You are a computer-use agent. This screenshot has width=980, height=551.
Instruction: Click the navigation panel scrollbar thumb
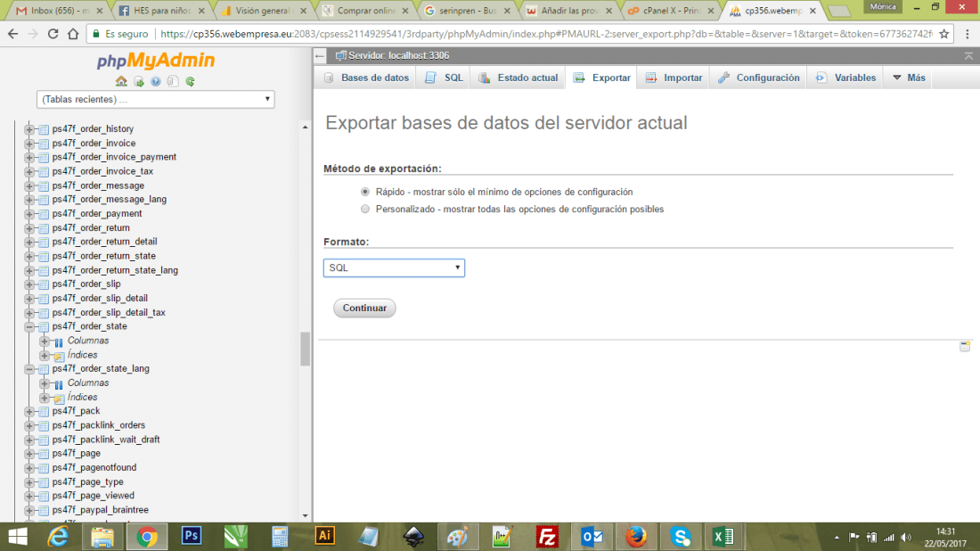click(x=305, y=349)
